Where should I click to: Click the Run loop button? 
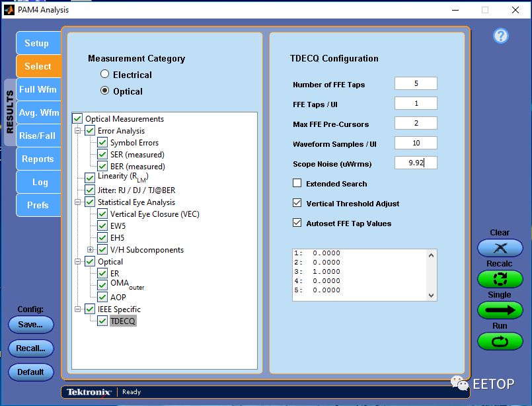pos(500,341)
